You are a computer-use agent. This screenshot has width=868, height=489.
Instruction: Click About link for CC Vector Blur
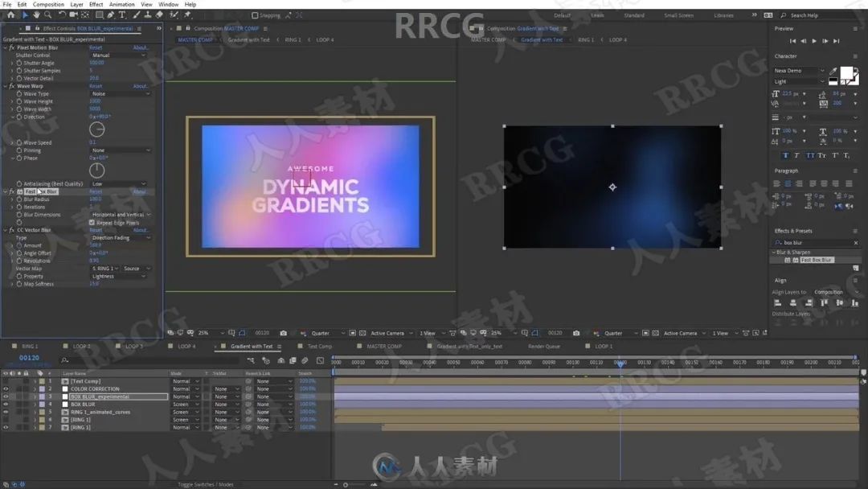[141, 230]
